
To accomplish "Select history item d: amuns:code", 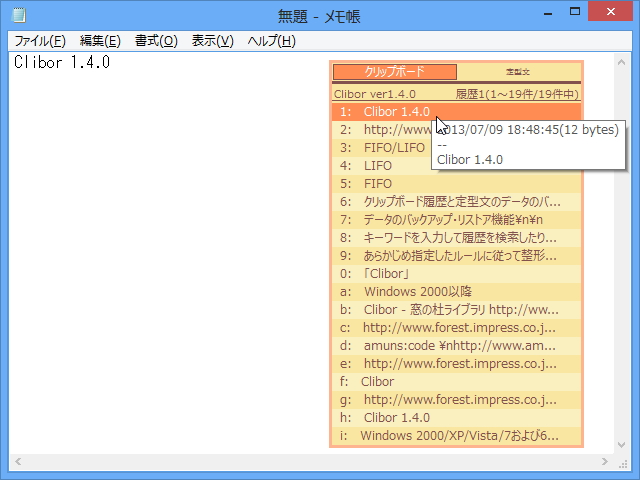I will 456,345.
